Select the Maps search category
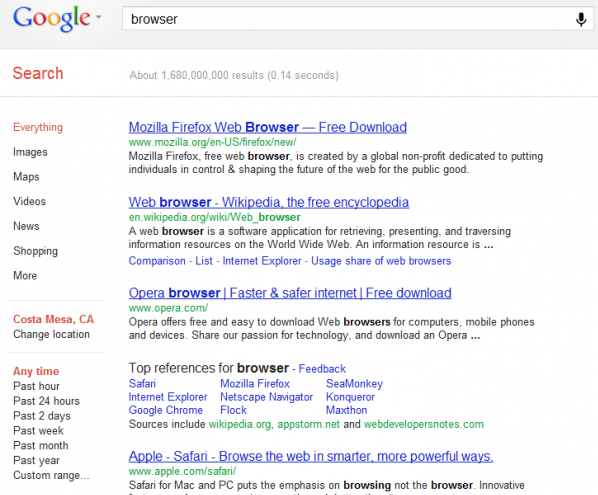This screenshot has height=495, width=598. (26, 177)
